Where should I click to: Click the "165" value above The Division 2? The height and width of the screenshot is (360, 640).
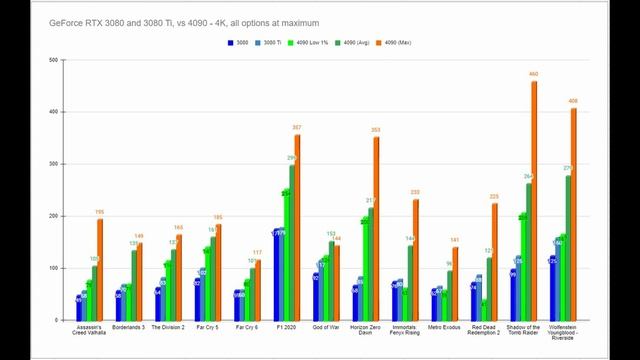[178, 228]
